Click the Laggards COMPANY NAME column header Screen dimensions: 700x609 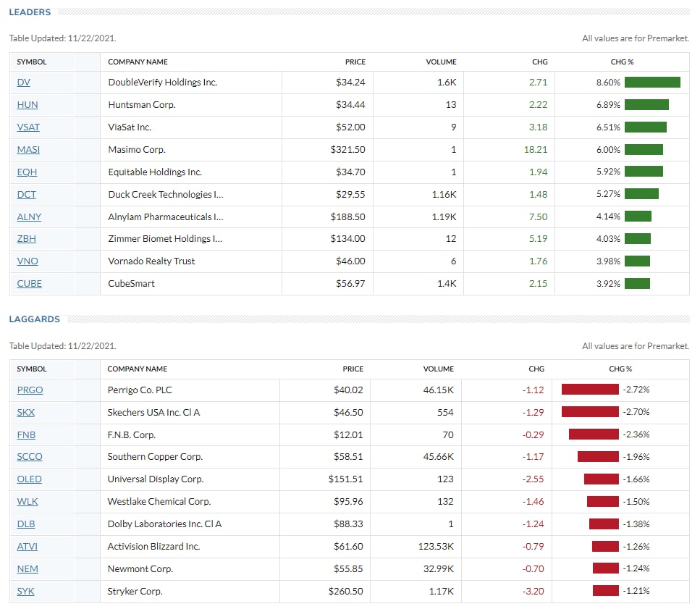[137, 369]
